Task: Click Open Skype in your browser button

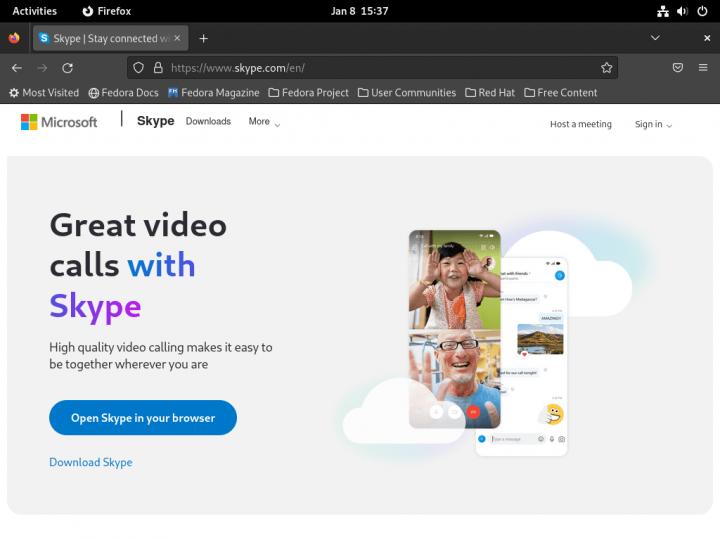Action: [143, 418]
